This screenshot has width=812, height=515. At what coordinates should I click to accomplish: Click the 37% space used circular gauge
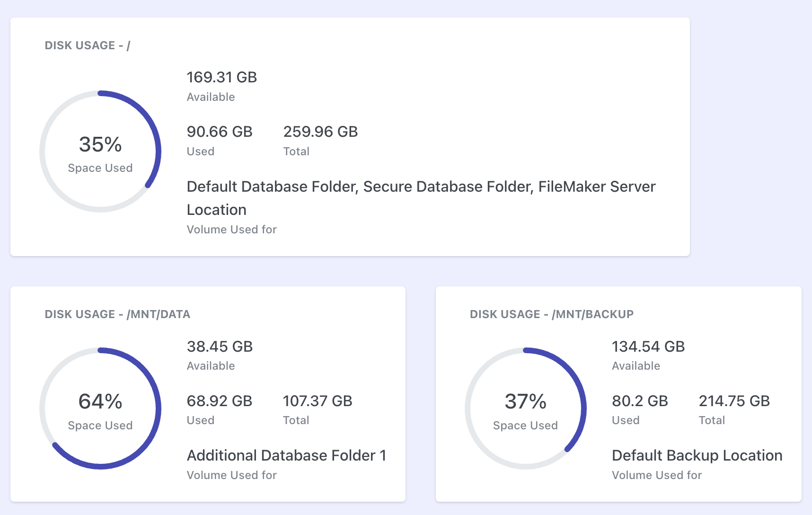[525, 408]
